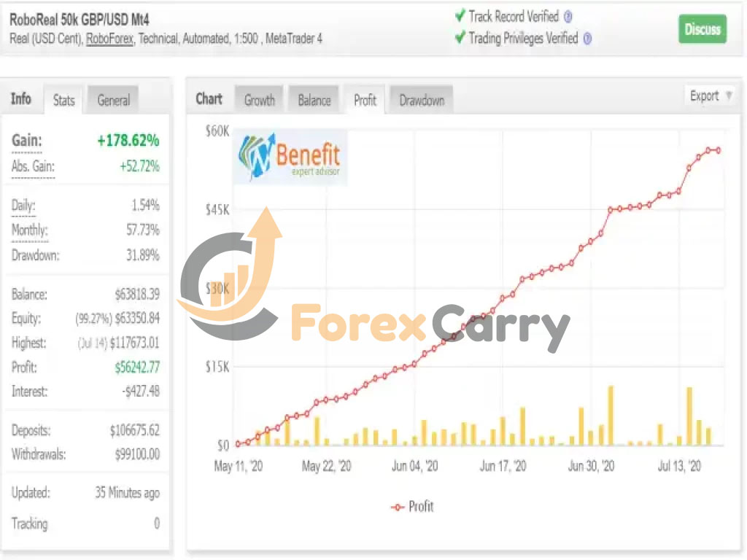Click the Daily value 1.54%
Viewport: 747px width, 560px height.
coord(145,205)
